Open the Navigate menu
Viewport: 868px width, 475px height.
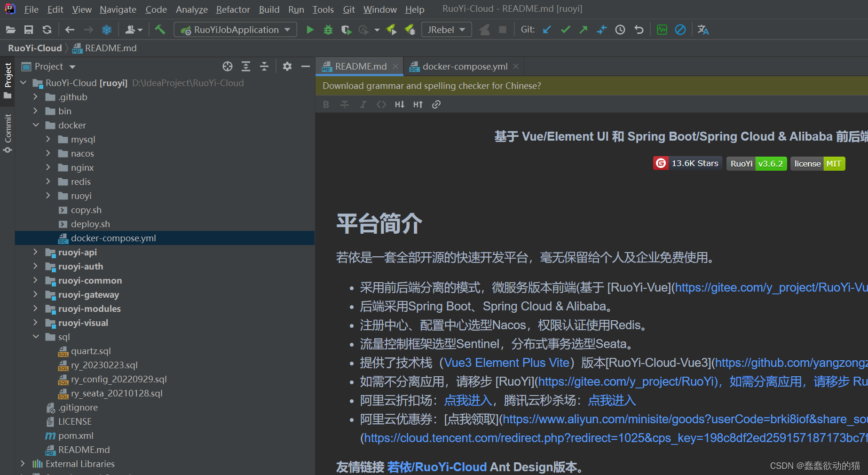pyautogui.click(x=118, y=9)
